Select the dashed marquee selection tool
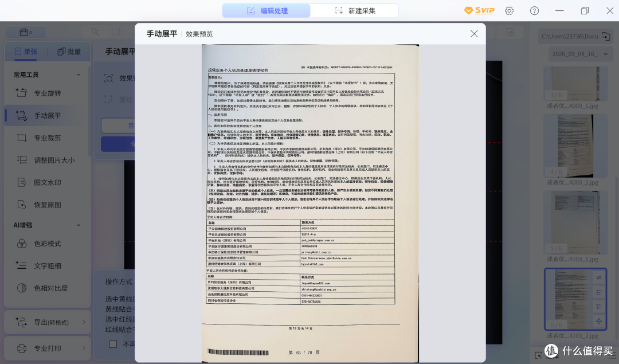The height and width of the screenshot is (364, 619). (x=116, y=32)
